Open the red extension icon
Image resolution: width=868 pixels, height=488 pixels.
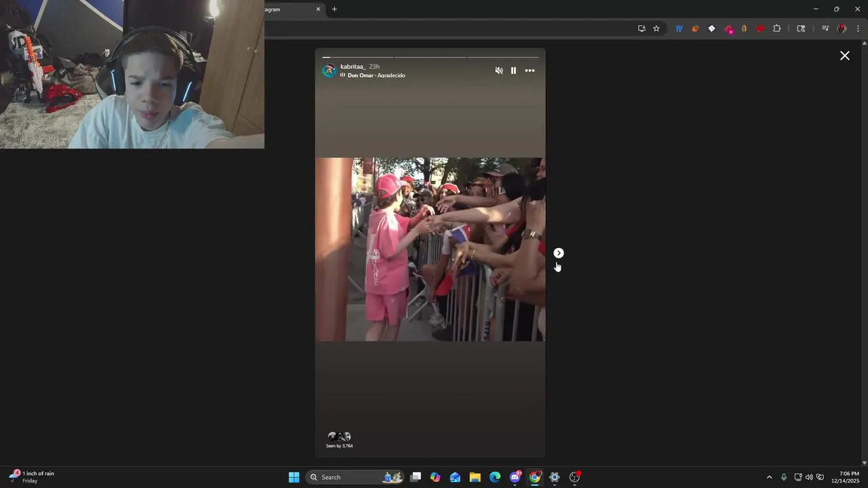click(760, 28)
